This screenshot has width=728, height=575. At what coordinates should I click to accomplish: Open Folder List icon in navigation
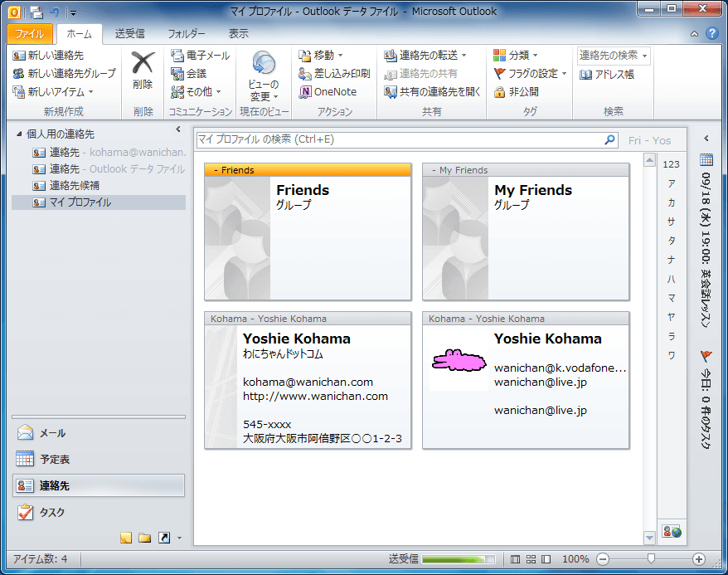click(145, 538)
